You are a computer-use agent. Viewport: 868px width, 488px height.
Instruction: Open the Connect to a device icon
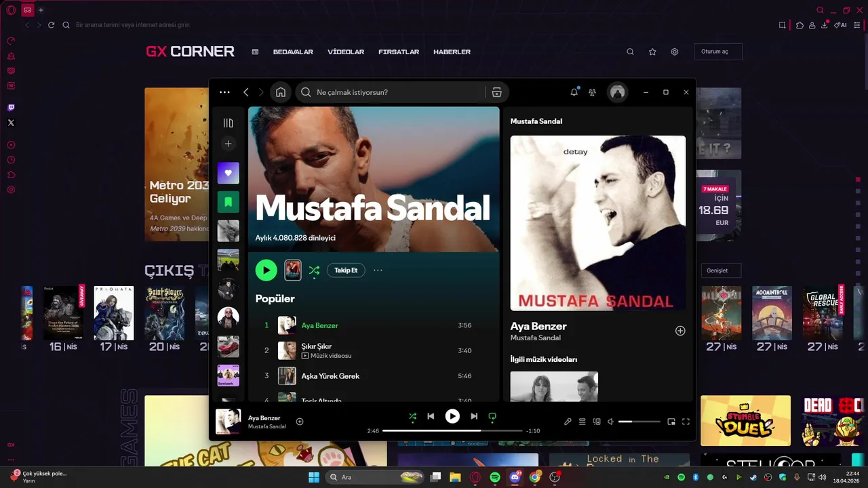click(597, 422)
